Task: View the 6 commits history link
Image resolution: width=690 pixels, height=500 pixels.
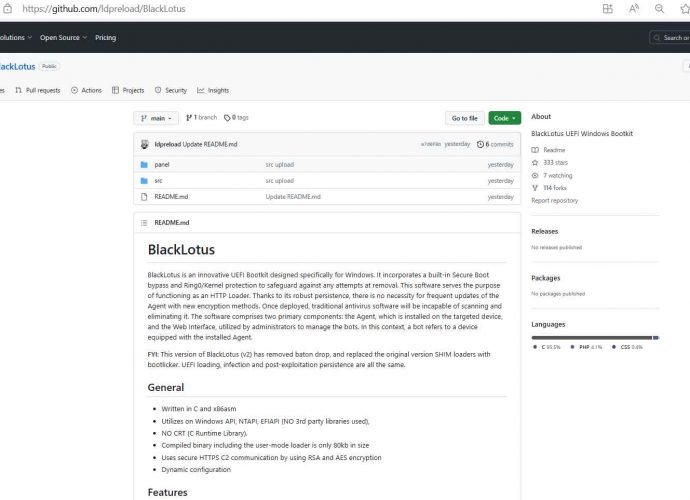Action: (x=495, y=144)
